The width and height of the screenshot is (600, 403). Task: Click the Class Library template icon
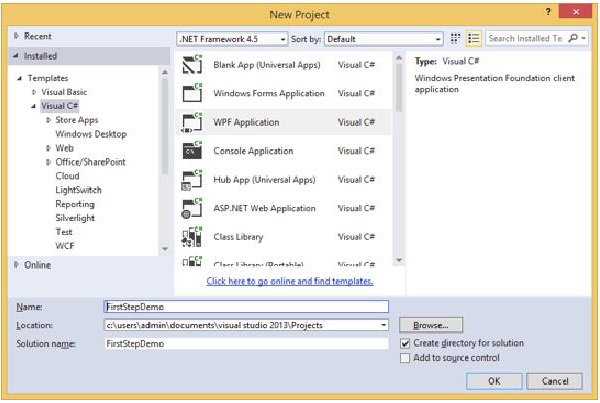click(193, 238)
